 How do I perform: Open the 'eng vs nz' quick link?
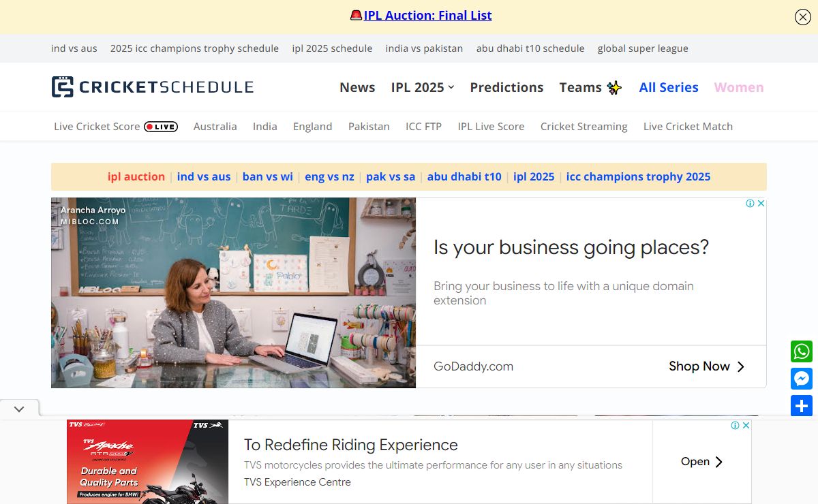point(329,176)
